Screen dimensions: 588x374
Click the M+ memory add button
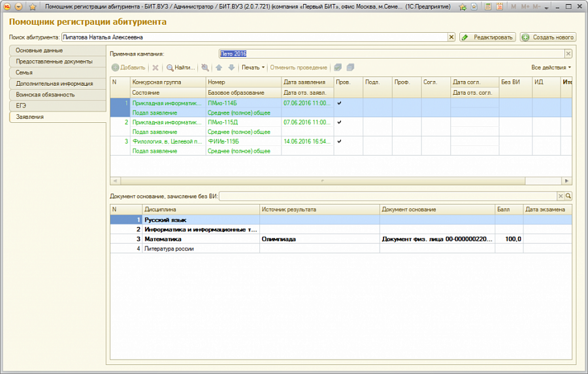525,7
